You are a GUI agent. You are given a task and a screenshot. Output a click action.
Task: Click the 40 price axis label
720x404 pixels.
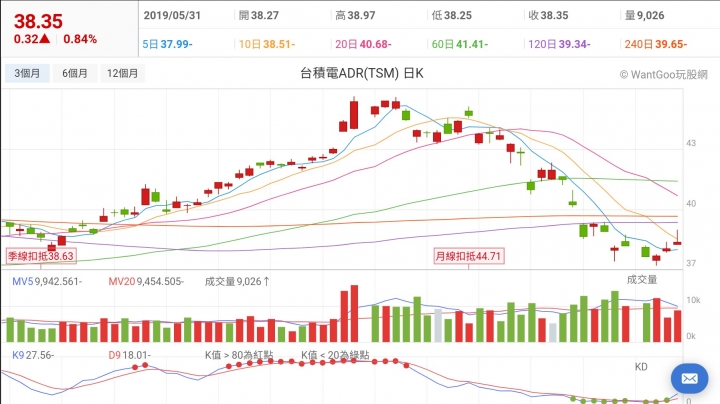pyautogui.click(x=691, y=203)
